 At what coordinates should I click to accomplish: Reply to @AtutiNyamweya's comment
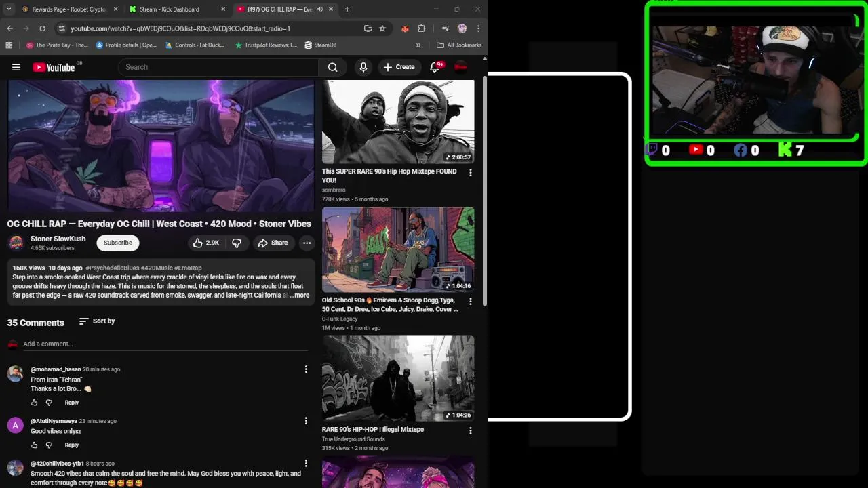(x=71, y=445)
